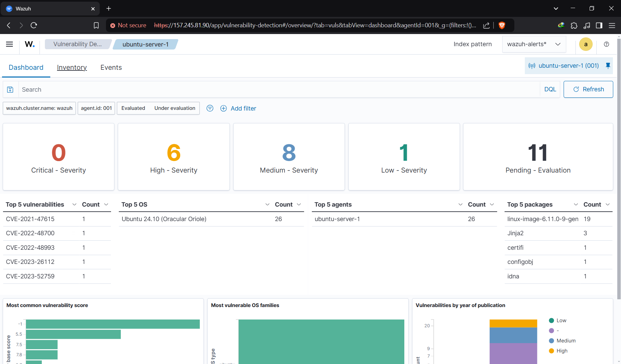Click the ubuntu-server-1 breadcrumb
This screenshot has width=621, height=364.
coord(145,44)
